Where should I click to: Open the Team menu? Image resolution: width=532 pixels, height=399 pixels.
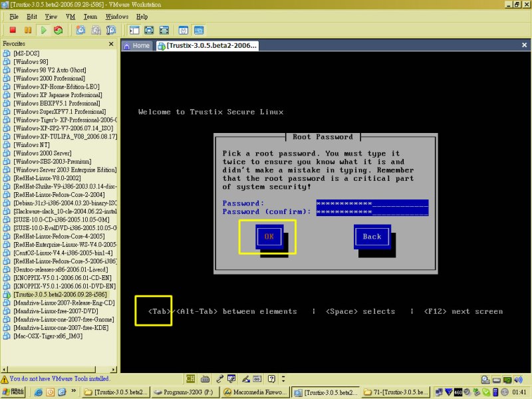pyautogui.click(x=90, y=17)
